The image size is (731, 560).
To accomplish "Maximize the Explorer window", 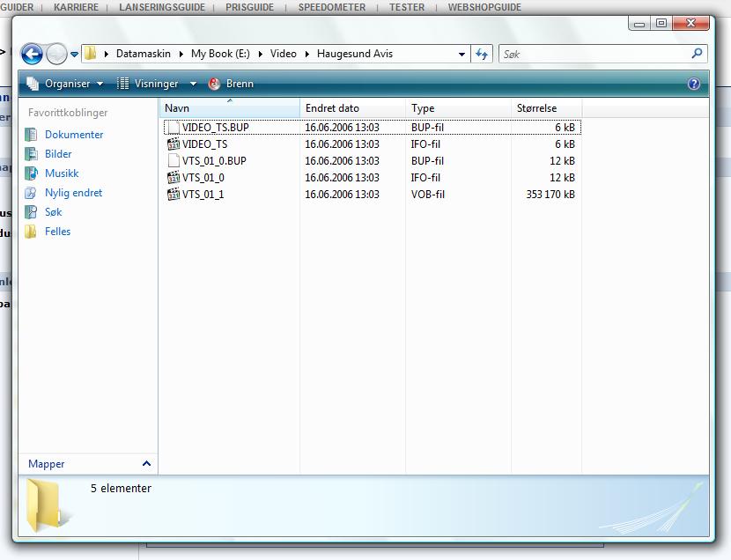I will [661, 23].
